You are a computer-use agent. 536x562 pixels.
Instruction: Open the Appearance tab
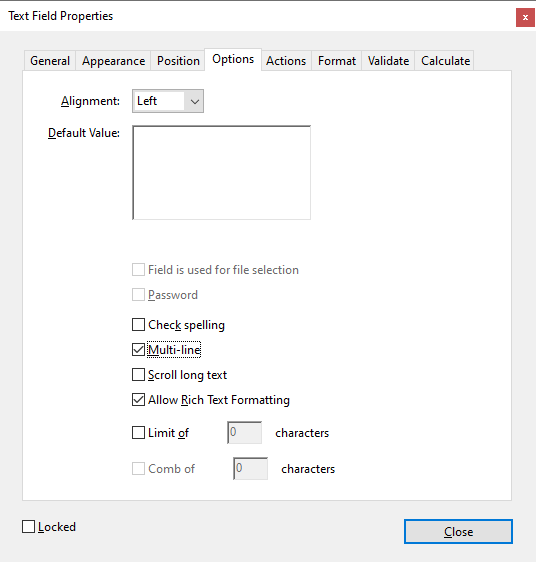coord(113,61)
